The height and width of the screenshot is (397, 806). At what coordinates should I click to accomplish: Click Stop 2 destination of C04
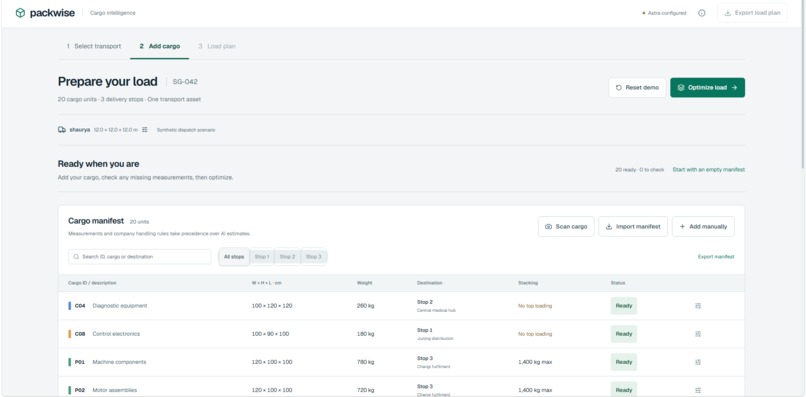pos(425,302)
